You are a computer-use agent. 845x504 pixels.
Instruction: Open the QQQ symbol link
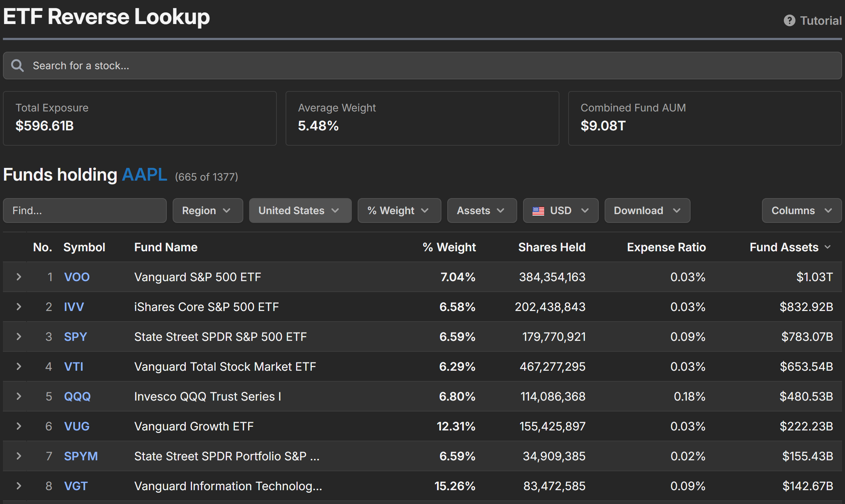tap(77, 397)
